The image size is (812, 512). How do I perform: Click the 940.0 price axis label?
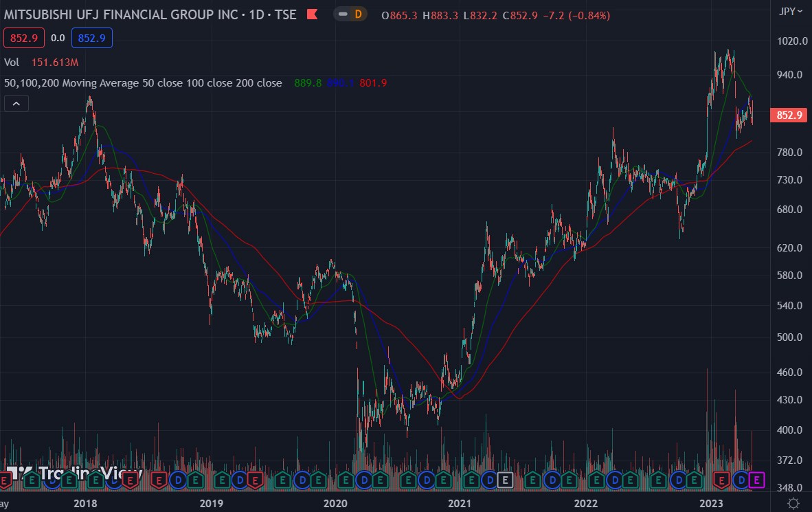tap(790, 75)
